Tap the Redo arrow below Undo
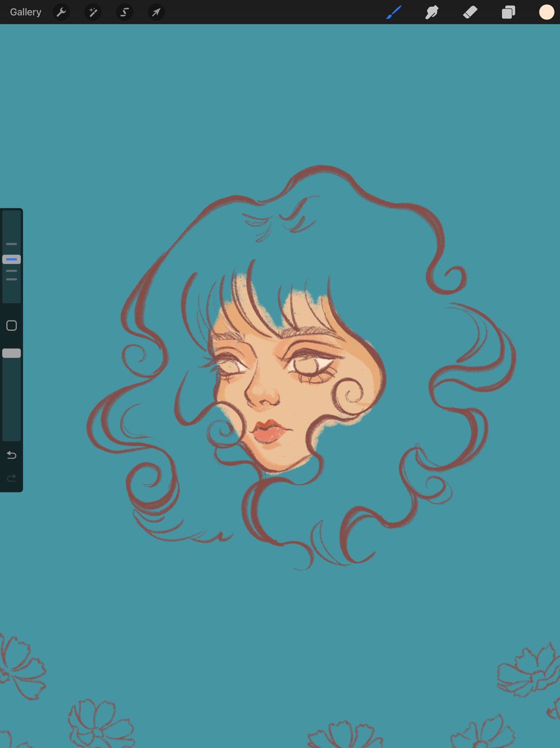 click(11, 478)
